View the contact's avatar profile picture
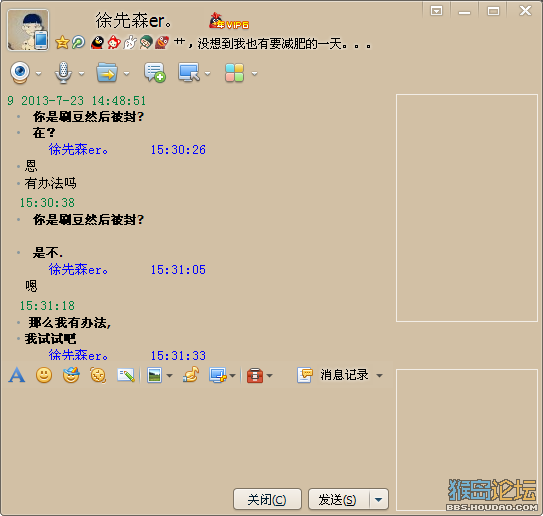The width and height of the screenshot is (543, 516). [28, 30]
